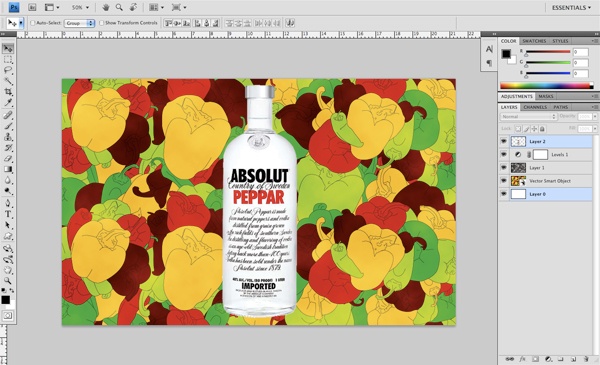Select the Magic Wand tool
This screenshot has width=600, height=365.
click(x=8, y=81)
